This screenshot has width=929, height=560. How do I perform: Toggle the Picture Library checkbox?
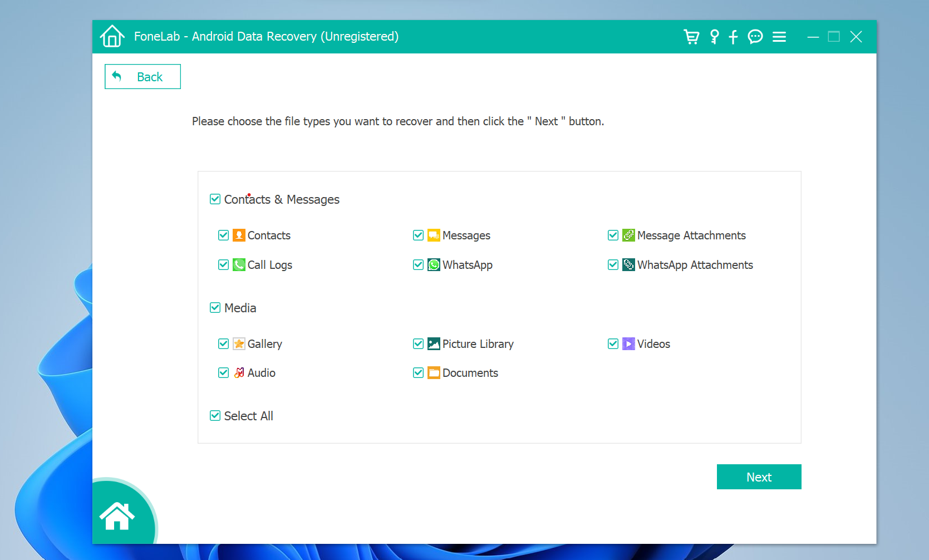pyautogui.click(x=418, y=343)
